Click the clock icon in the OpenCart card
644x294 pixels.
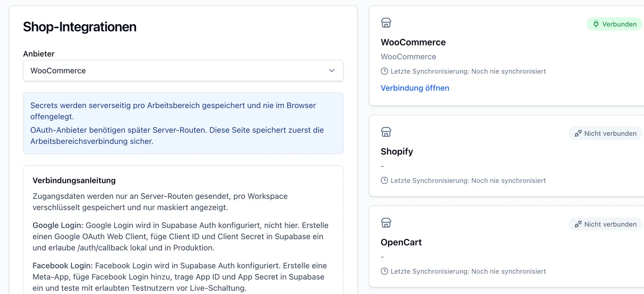pos(384,271)
